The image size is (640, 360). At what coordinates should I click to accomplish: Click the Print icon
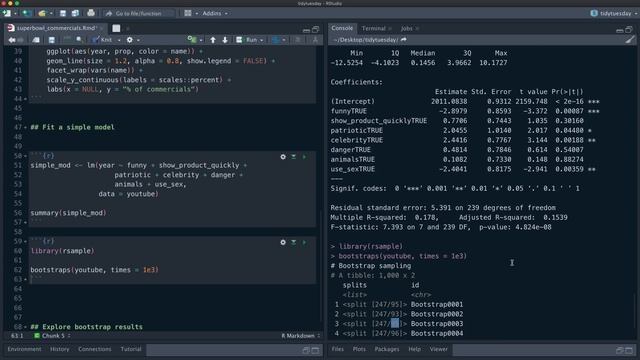coord(91,13)
